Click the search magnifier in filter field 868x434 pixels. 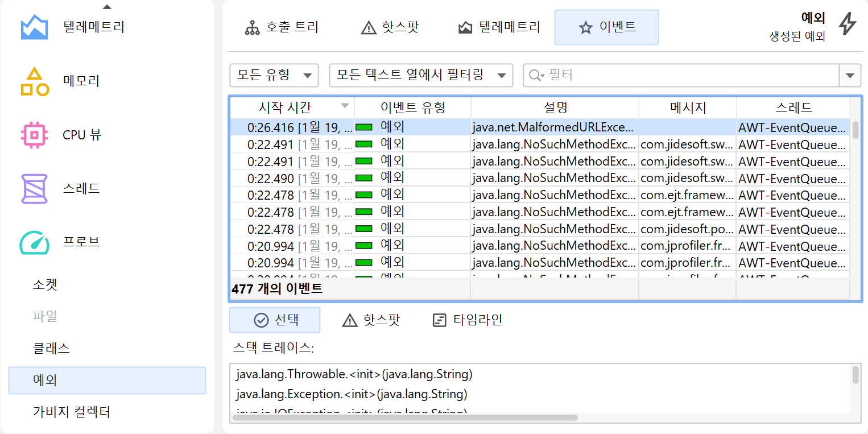tap(536, 75)
